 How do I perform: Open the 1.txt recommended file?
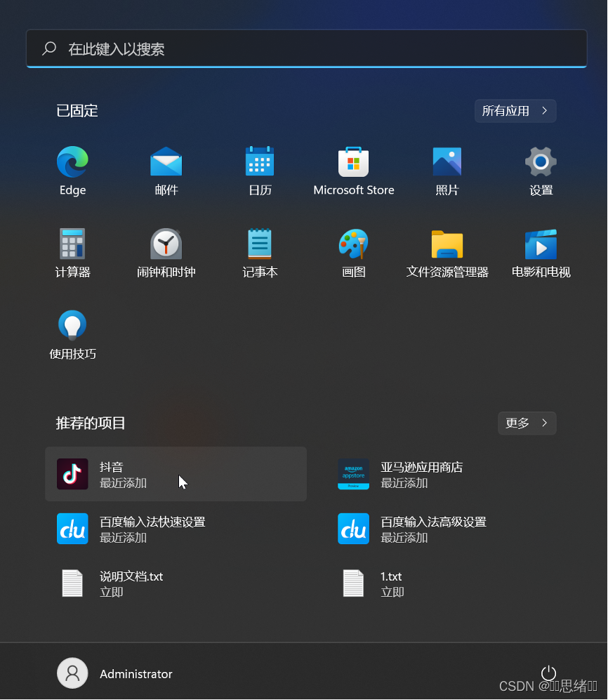pos(457,583)
